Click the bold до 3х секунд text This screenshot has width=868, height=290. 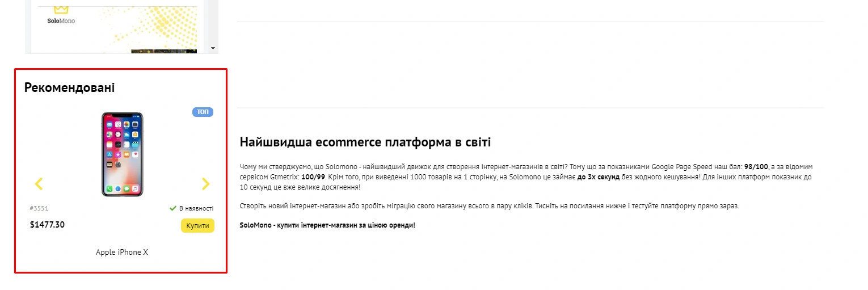(599, 176)
